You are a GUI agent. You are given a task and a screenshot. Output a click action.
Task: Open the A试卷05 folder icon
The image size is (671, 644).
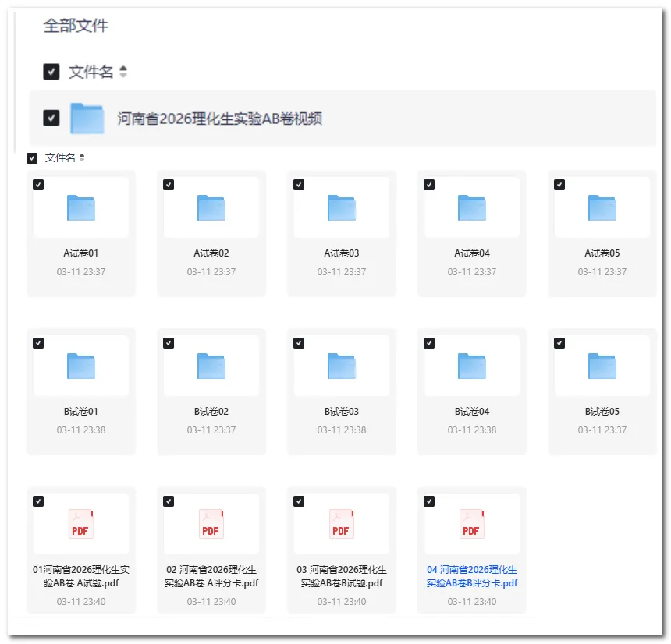(x=601, y=206)
